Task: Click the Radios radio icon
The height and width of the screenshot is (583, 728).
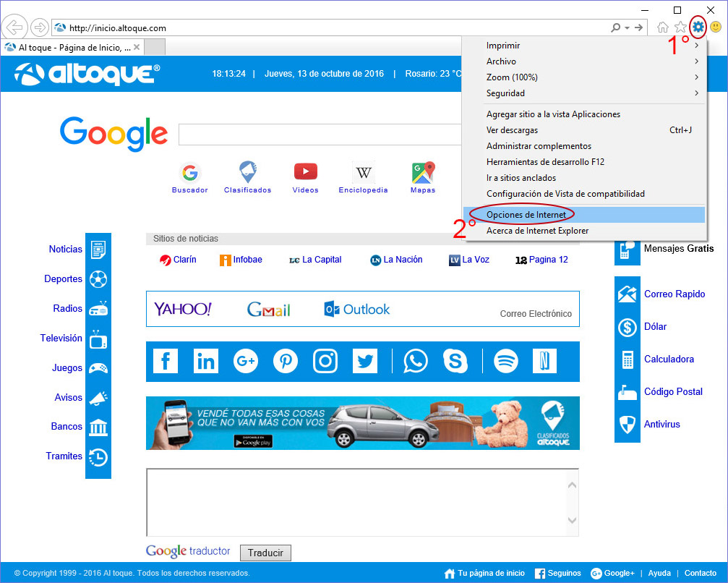Action: click(x=98, y=308)
